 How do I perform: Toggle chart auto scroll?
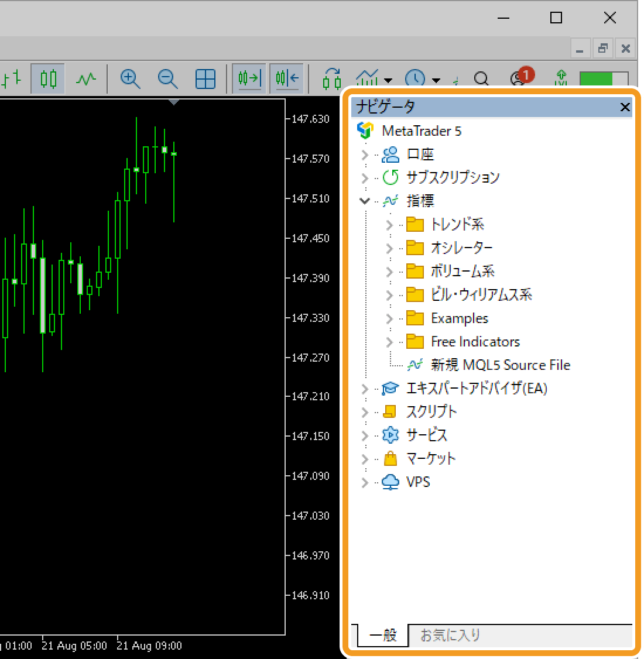249,78
